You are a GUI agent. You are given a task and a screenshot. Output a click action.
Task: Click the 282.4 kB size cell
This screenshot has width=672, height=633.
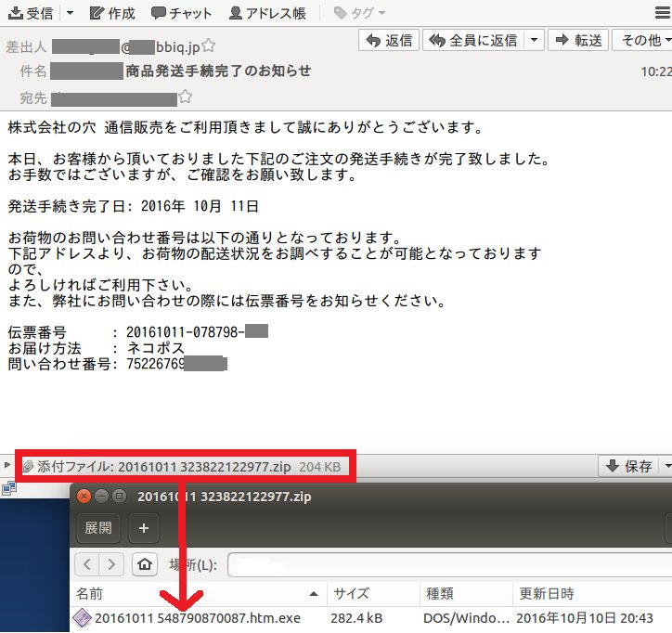[356, 618]
